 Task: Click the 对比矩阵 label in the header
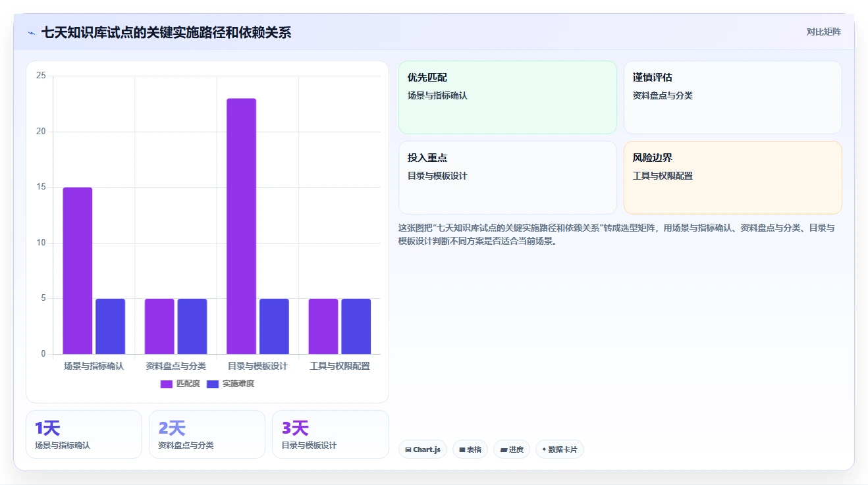pos(823,32)
